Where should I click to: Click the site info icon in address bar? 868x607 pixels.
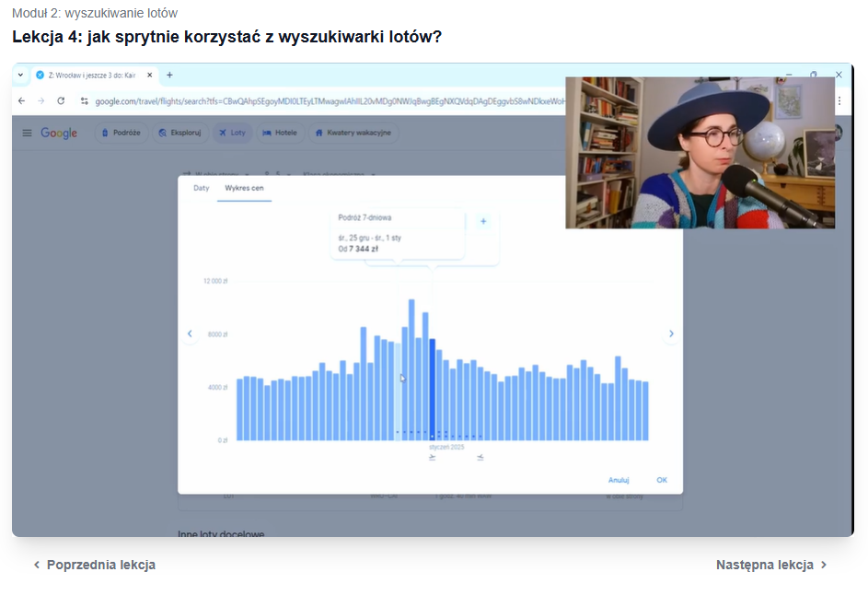click(x=84, y=100)
